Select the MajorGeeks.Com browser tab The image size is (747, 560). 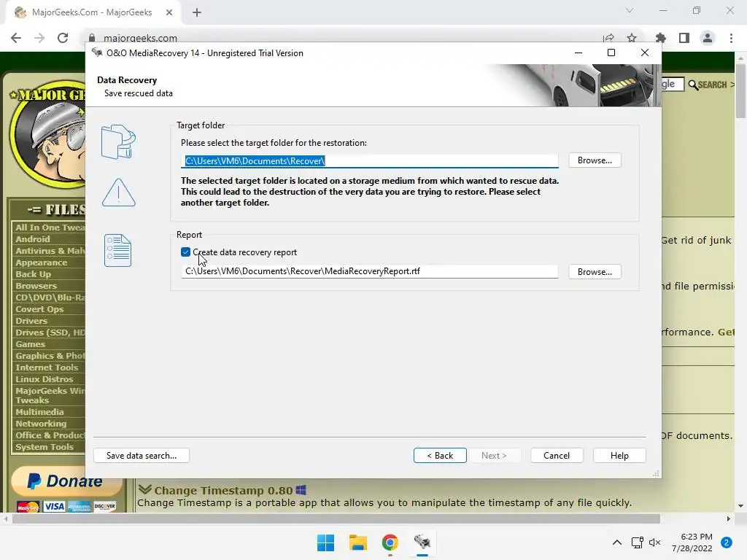[x=93, y=12]
